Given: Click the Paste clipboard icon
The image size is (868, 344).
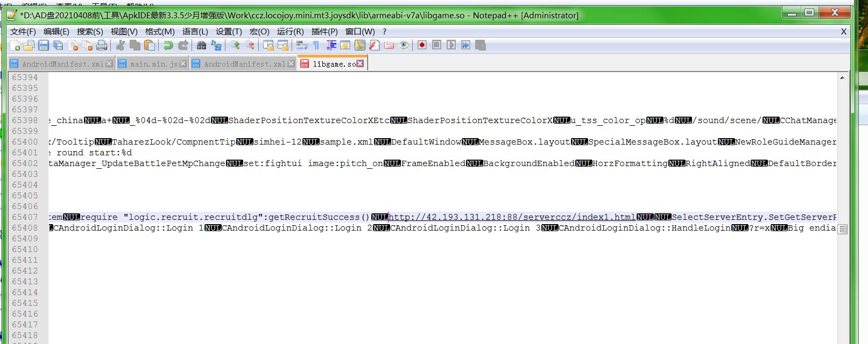Looking at the screenshot, I should pos(150,46).
